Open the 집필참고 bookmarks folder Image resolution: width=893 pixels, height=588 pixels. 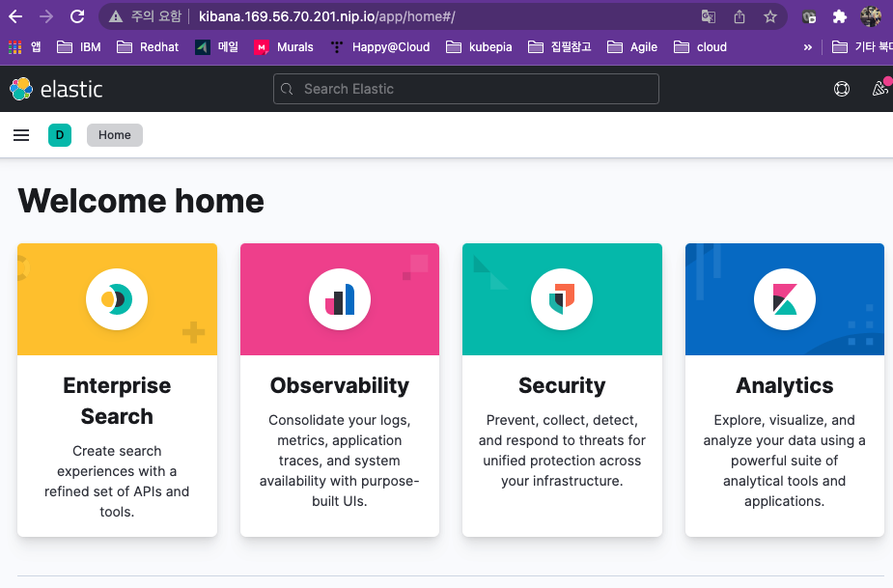pos(560,47)
